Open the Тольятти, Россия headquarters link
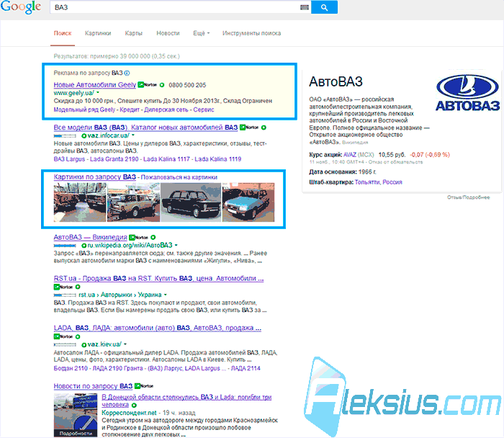The width and height of the screenshot is (504, 438). point(378,182)
